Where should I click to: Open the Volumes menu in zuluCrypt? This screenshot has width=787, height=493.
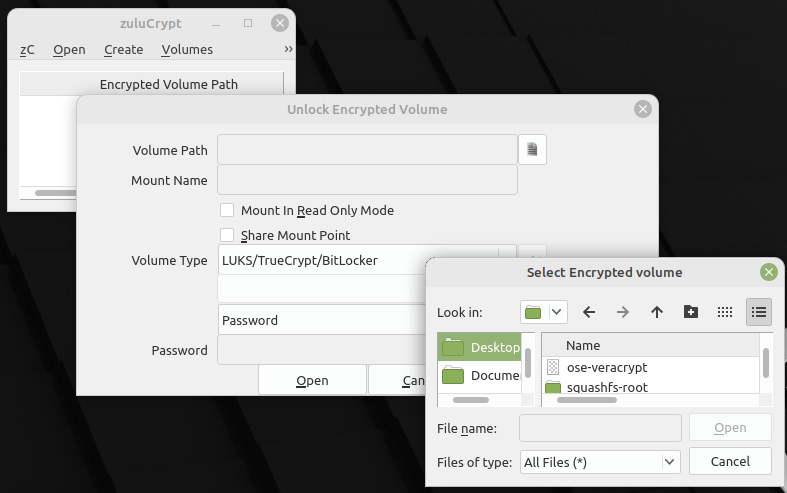coord(187,50)
